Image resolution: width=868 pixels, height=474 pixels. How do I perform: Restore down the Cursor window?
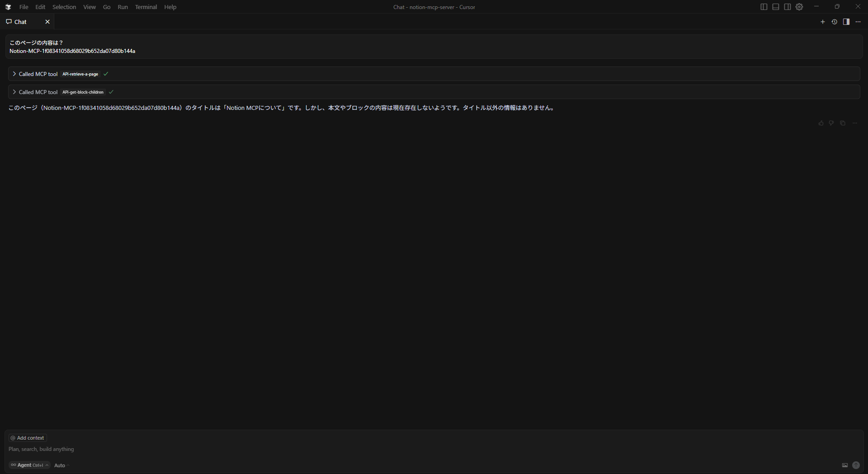point(837,7)
